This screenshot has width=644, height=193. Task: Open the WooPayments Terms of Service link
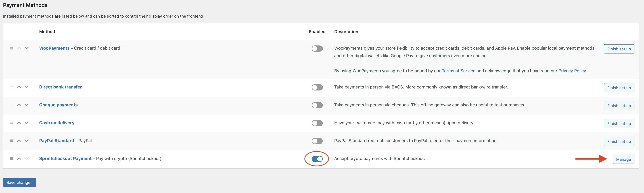(x=458, y=71)
